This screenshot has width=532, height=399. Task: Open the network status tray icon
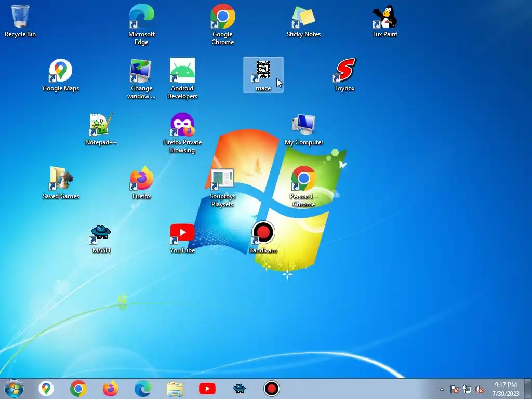pos(467,389)
